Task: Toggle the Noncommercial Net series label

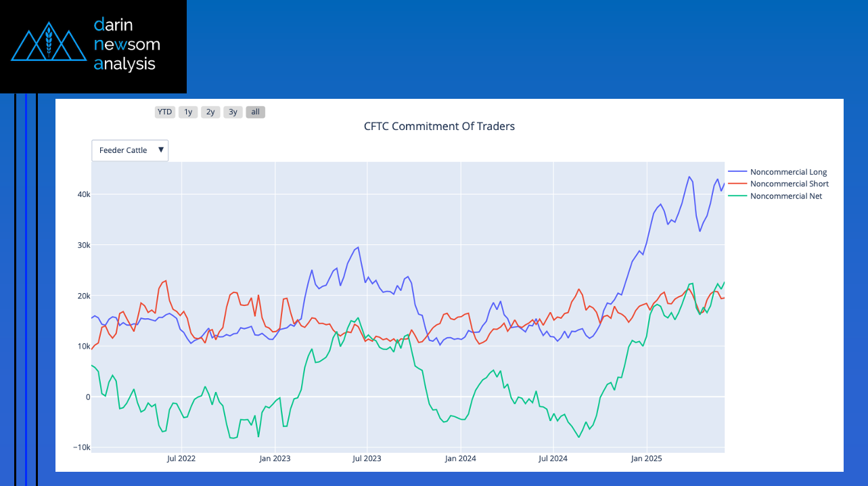Action: pyautogui.click(x=786, y=196)
